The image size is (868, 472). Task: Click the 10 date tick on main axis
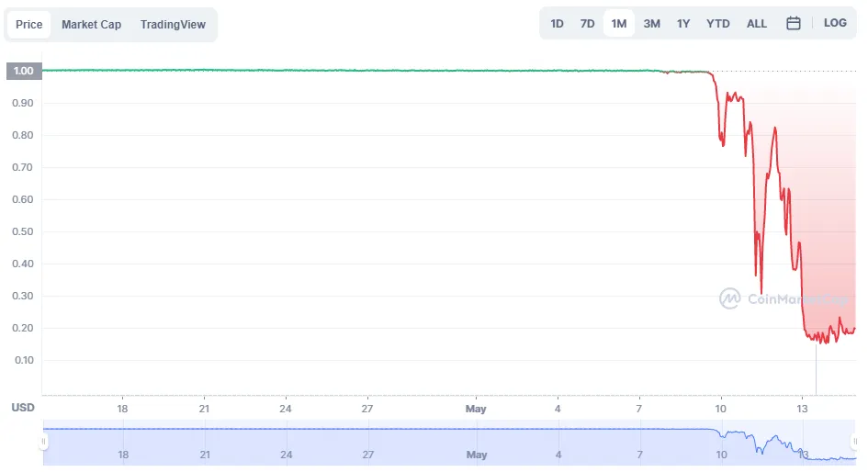(720, 409)
